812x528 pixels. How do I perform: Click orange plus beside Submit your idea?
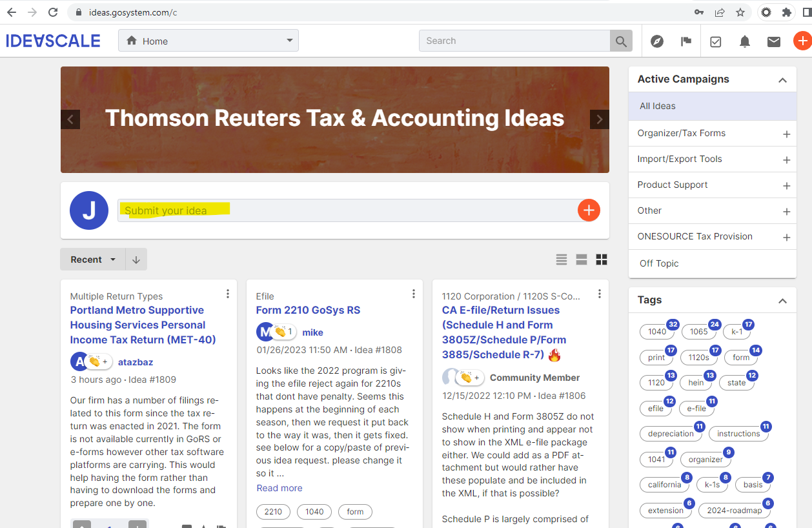(x=589, y=210)
